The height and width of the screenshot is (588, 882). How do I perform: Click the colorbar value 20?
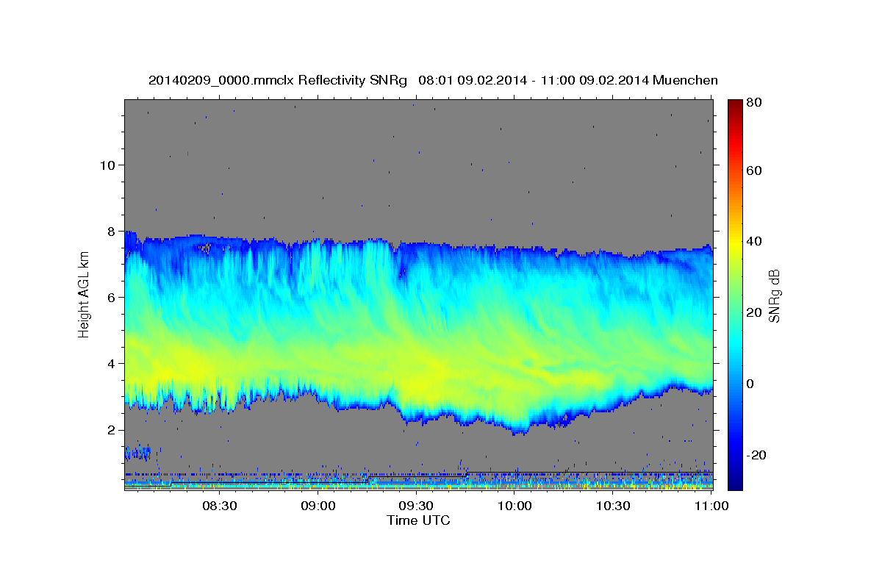(753, 312)
